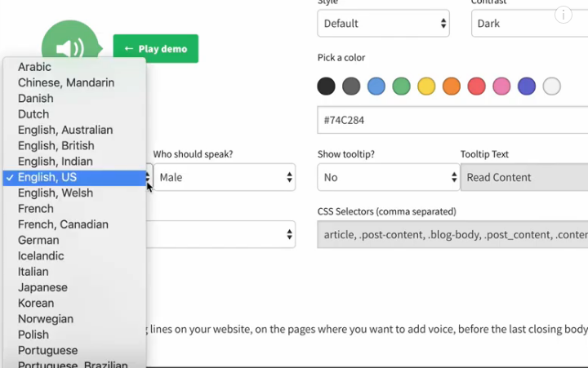Select Dutch from the language list

tap(74, 114)
